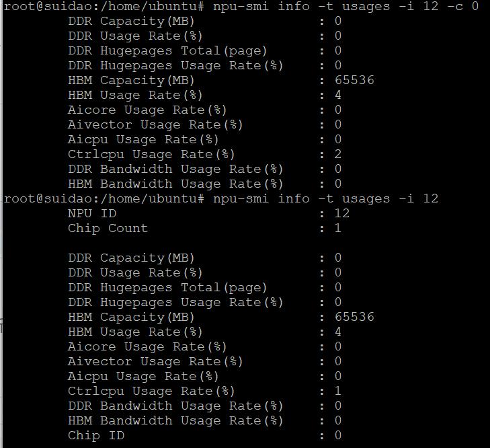
Task: Click the second npu-smi command line
Action: click(x=325, y=198)
